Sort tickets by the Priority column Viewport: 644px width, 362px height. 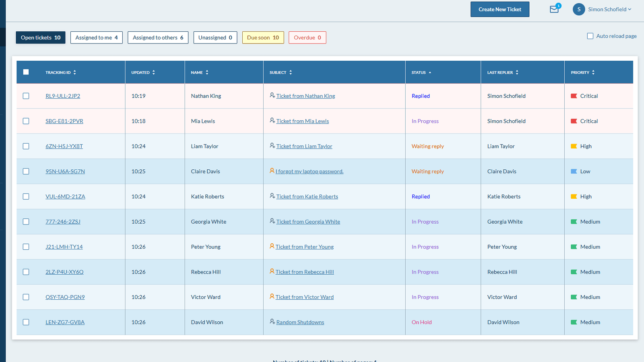[x=582, y=72]
